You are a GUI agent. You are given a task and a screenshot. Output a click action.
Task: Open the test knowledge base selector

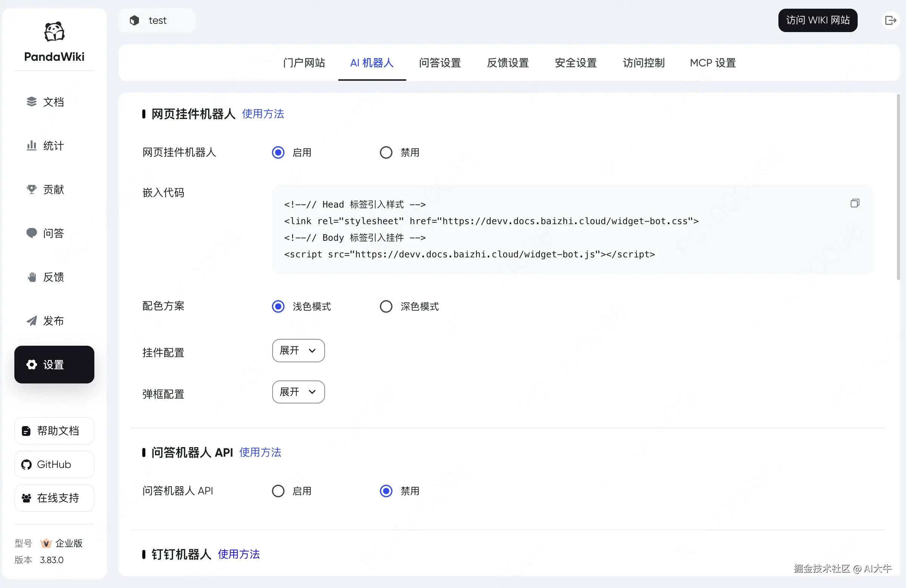(157, 20)
